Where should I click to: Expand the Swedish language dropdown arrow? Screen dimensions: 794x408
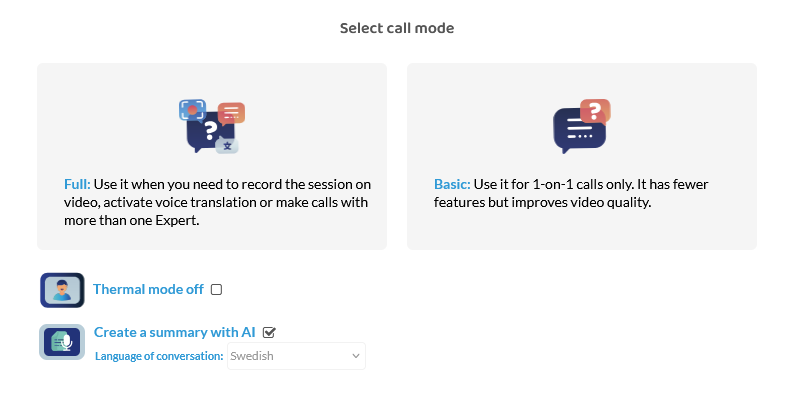click(x=355, y=356)
